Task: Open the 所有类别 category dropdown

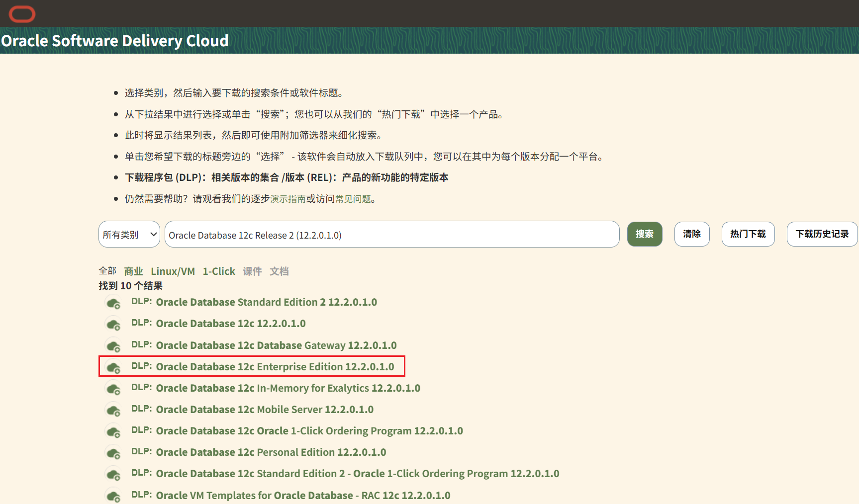Action: click(x=129, y=234)
